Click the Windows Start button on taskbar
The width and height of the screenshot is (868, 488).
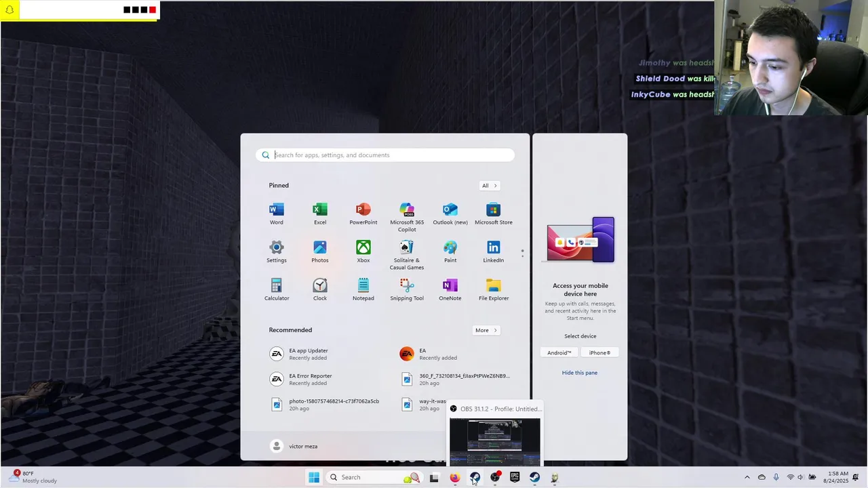[x=314, y=477]
